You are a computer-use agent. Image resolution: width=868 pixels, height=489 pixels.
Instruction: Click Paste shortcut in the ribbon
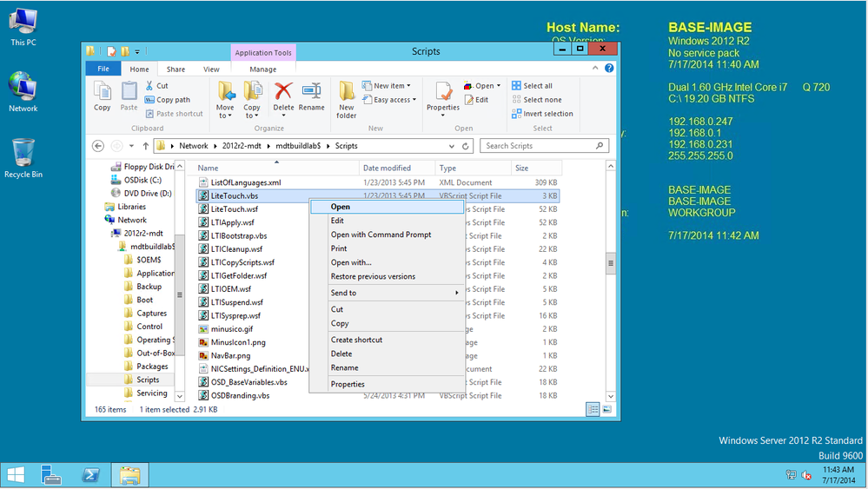click(175, 114)
